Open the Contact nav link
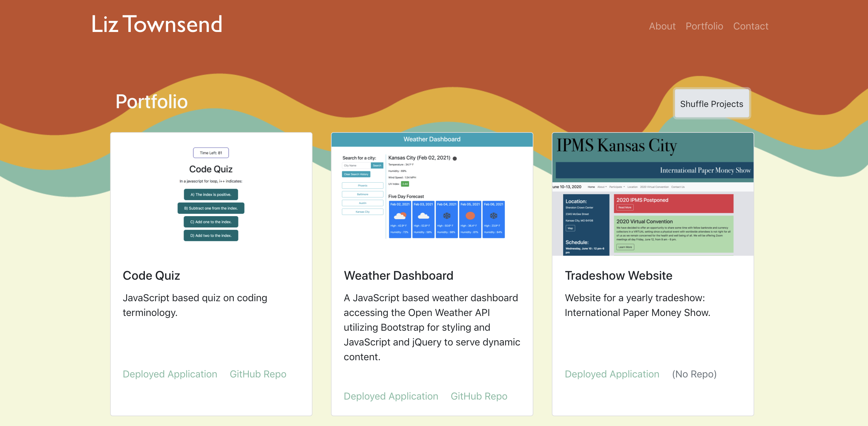Image resolution: width=868 pixels, height=426 pixels. click(751, 26)
